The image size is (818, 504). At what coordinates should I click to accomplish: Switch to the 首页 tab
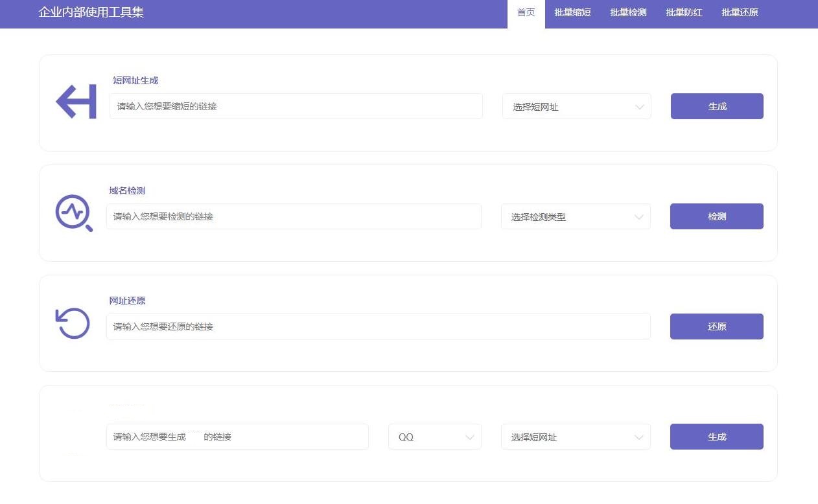coord(526,13)
